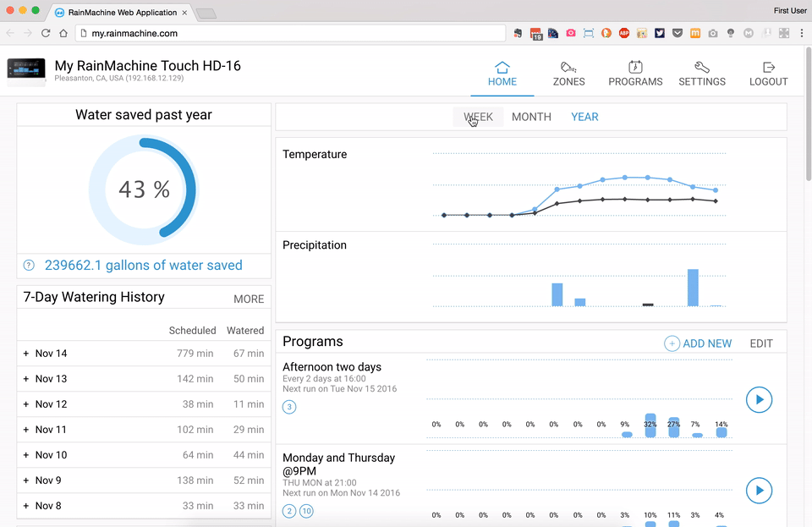Expand the Nov 8 watering history row
This screenshot has width=812, height=527.
click(x=144, y=506)
